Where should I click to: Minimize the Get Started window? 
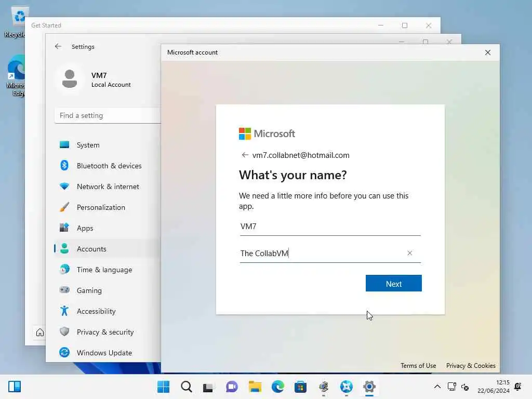(x=381, y=25)
